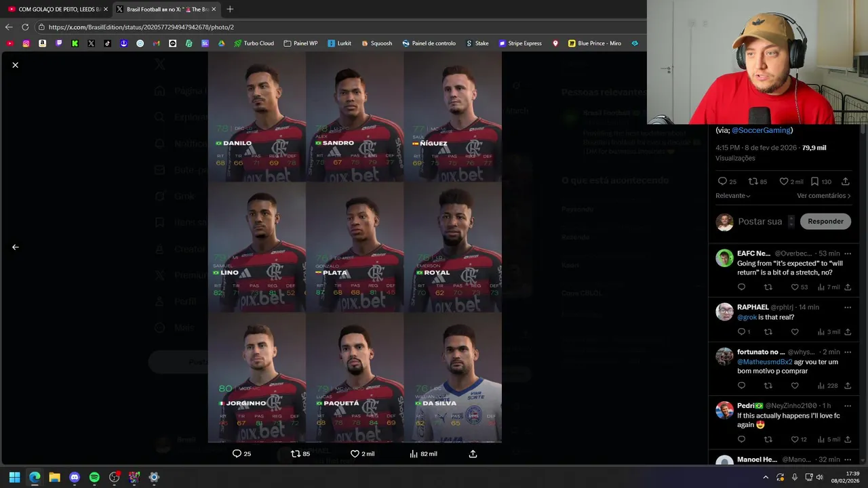Open more options on Pedri comment
Image resolution: width=868 pixels, height=488 pixels.
pyautogui.click(x=848, y=405)
